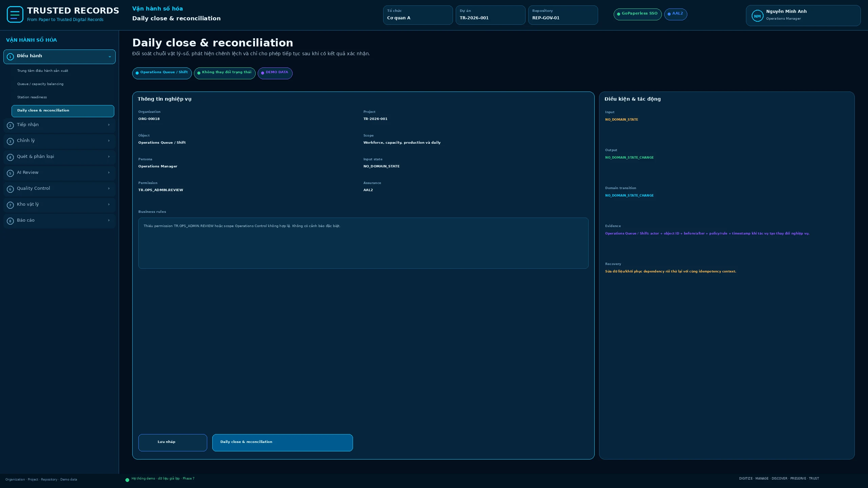Collapse the Điều hành section chevron

(110, 57)
